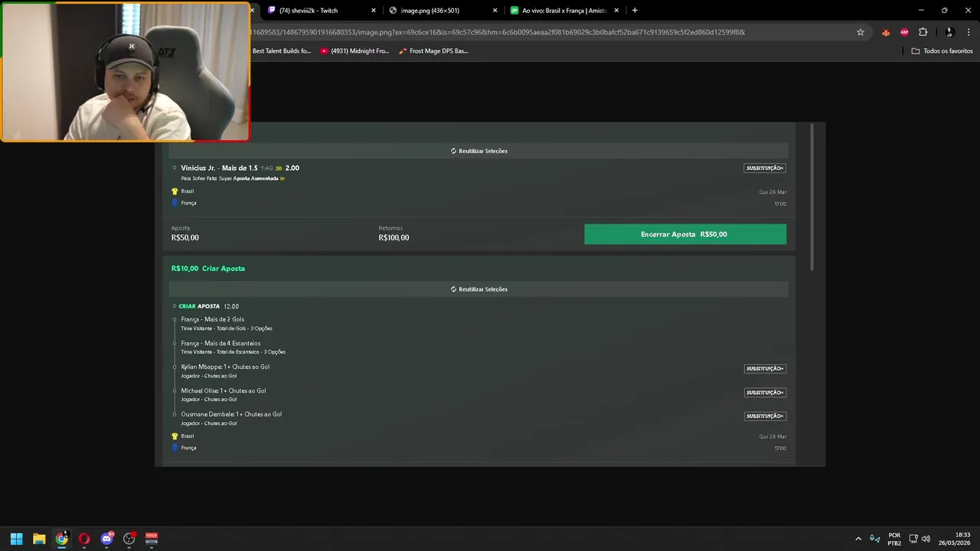Click the Chrome taskbar icon
Image resolution: width=980 pixels, height=551 pixels.
click(62, 539)
